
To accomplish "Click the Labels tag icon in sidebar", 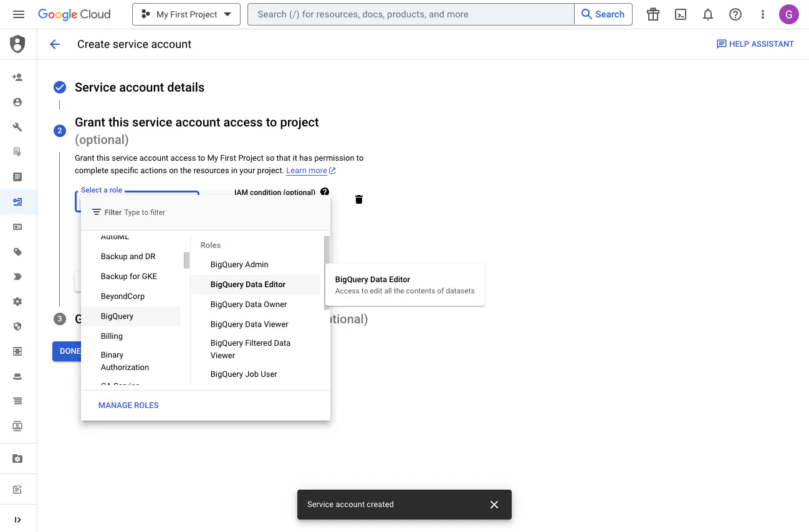I will (17, 251).
